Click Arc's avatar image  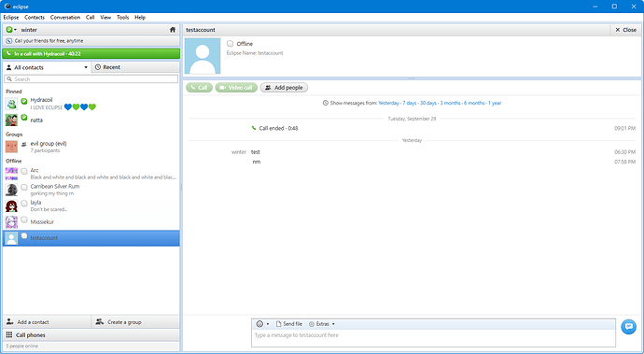point(11,174)
